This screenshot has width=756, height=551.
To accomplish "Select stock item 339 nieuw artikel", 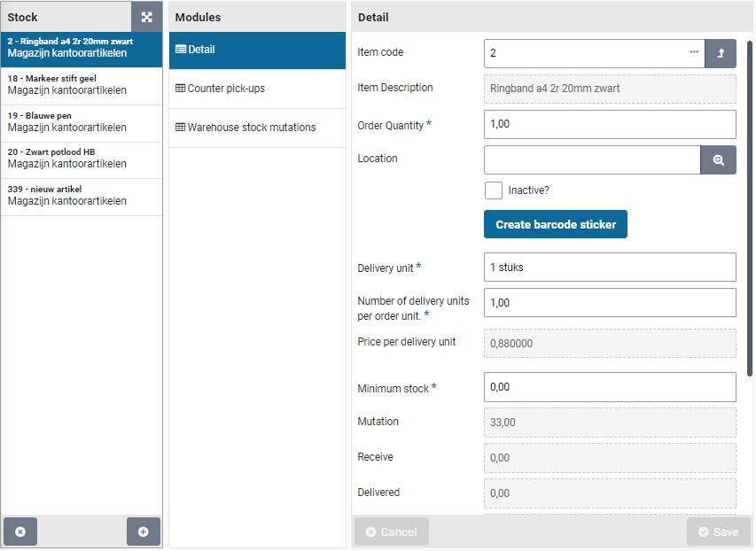I will 82,196.
